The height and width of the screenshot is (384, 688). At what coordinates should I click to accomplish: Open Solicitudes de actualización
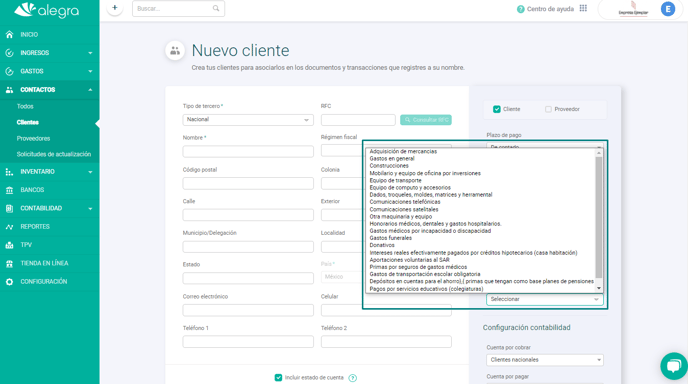tap(54, 154)
